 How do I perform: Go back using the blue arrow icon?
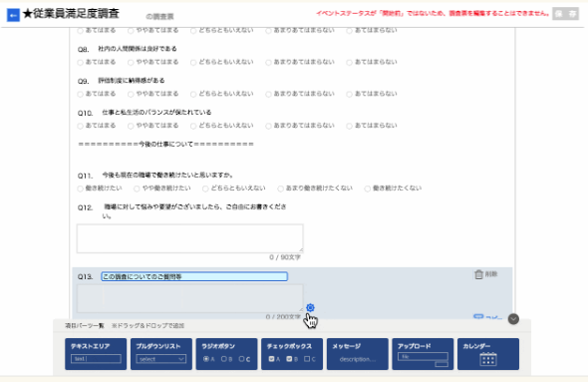coord(13,15)
